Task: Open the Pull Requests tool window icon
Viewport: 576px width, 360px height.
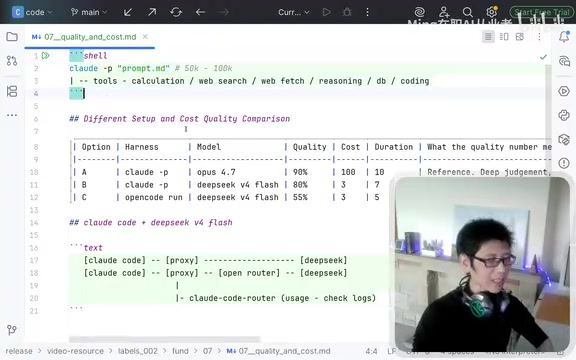Action: [x=12, y=61]
